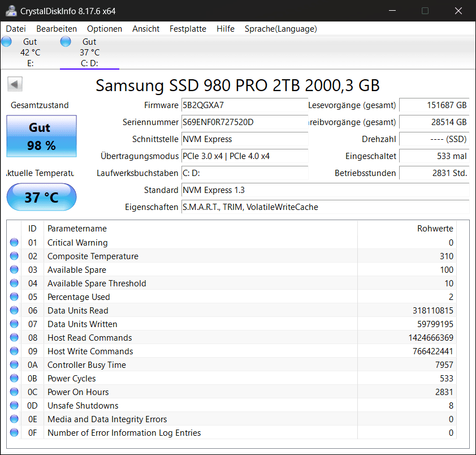The height and width of the screenshot is (455, 476).
Task: Open the Optionen menu
Action: pyautogui.click(x=105, y=29)
